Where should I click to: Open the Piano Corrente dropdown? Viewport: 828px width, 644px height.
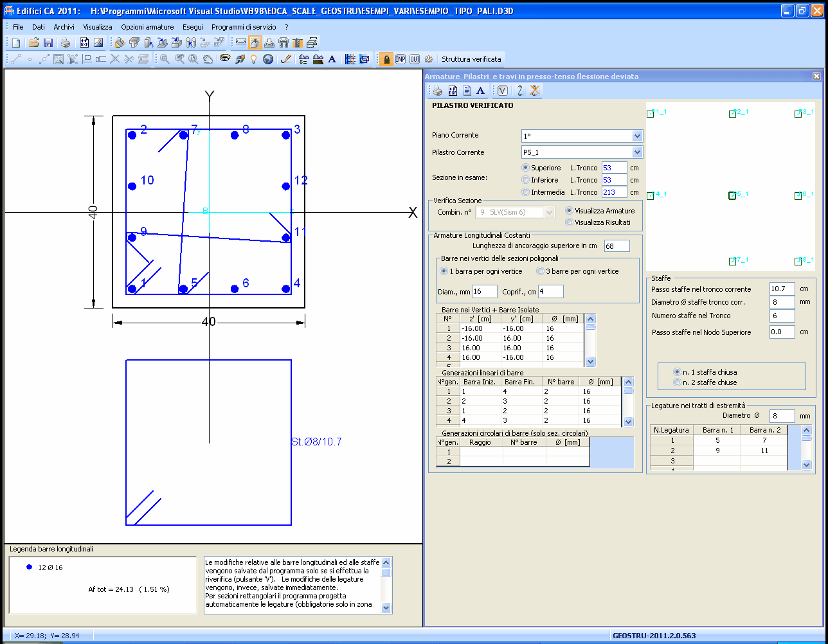[x=637, y=136]
